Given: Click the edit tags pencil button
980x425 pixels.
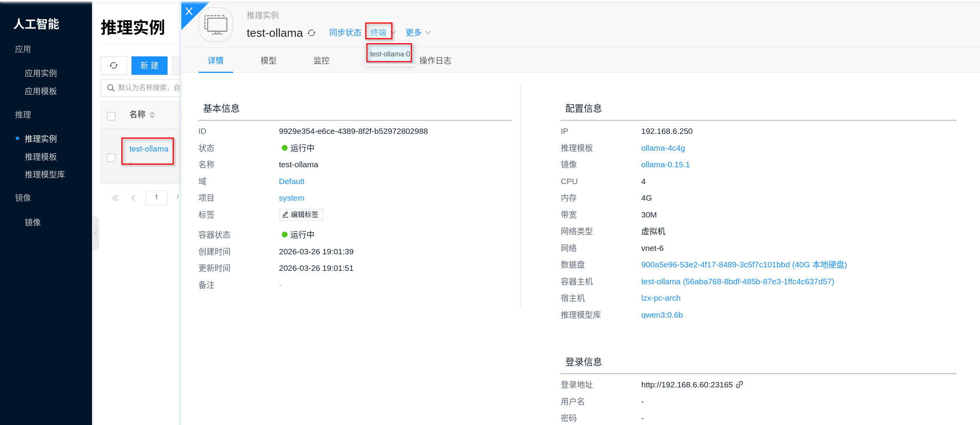Looking at the screenshot, I should pyautogui.click(x=301, y=214).
